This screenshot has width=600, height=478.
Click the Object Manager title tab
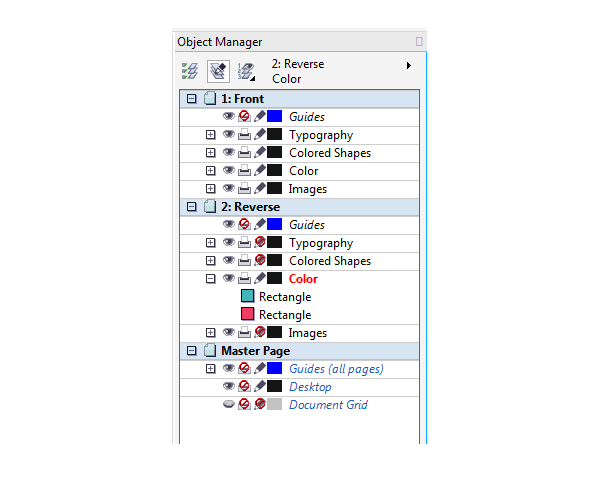[x=220, y=42]
